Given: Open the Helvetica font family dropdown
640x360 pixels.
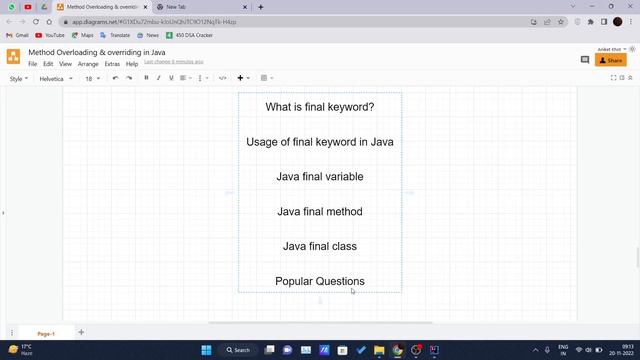Looking at the screenshot, I should pyautogui.click(x=56, y=79).
